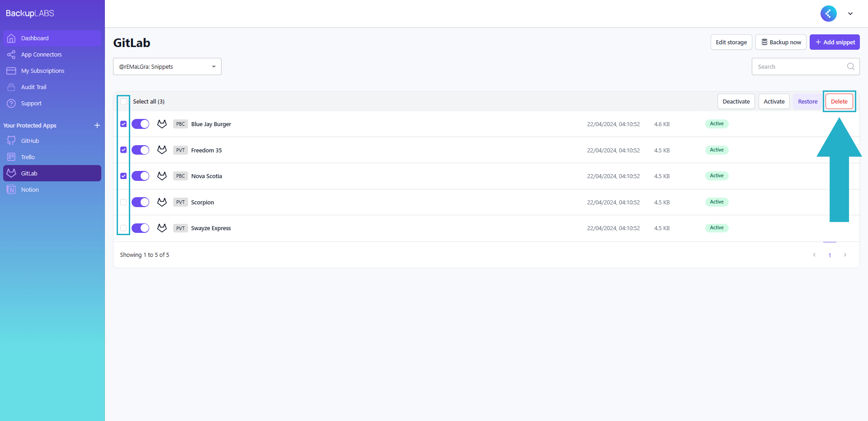Click the Blue Jay Burger snippet name

click(211, 124)
